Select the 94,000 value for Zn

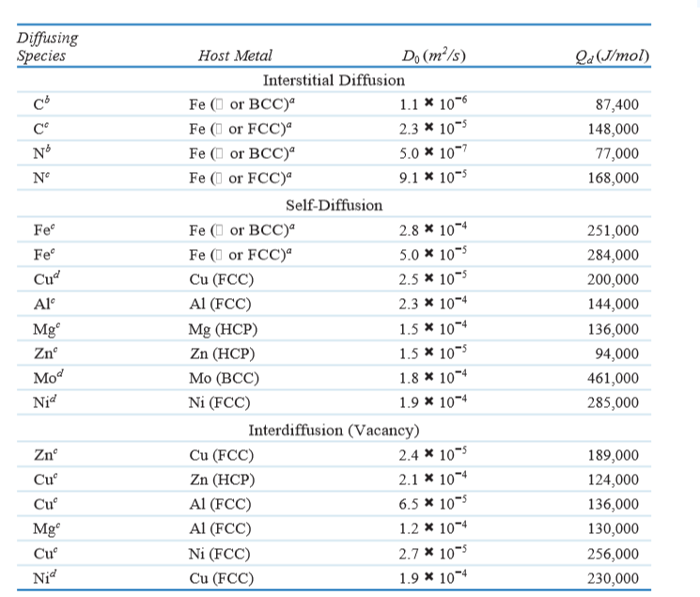[617, 353]
